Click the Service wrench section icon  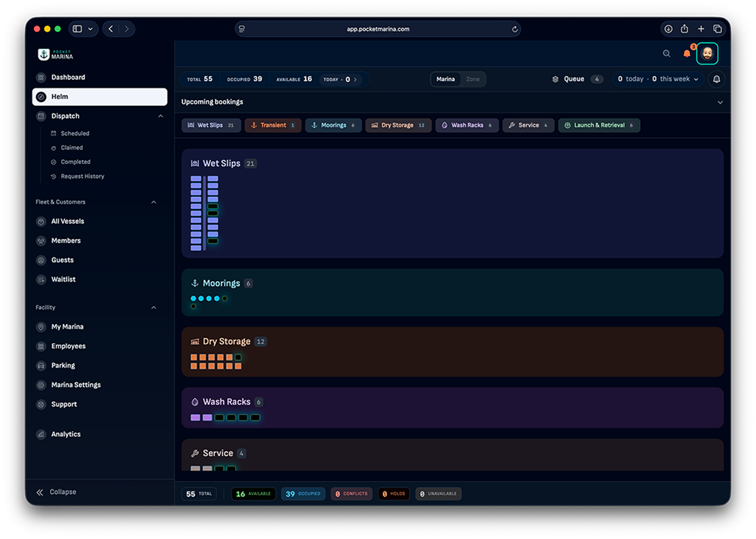tap(195, 453)
